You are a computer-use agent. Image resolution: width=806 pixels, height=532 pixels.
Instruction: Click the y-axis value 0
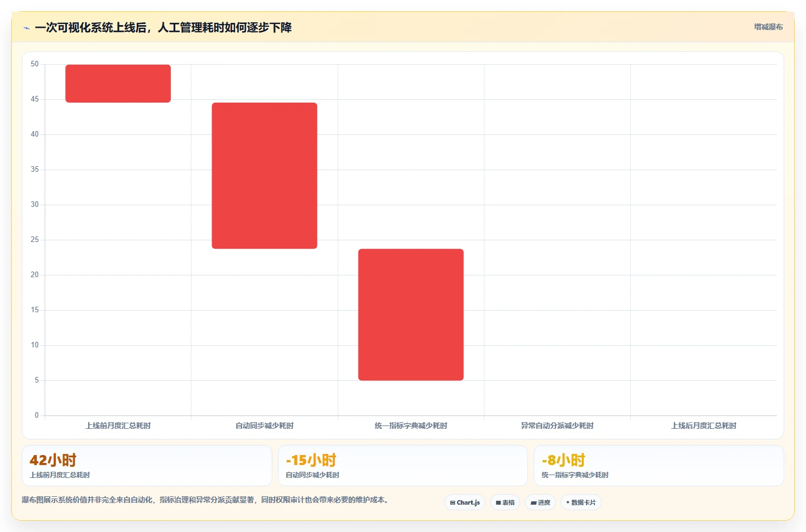tap(37, 415)
